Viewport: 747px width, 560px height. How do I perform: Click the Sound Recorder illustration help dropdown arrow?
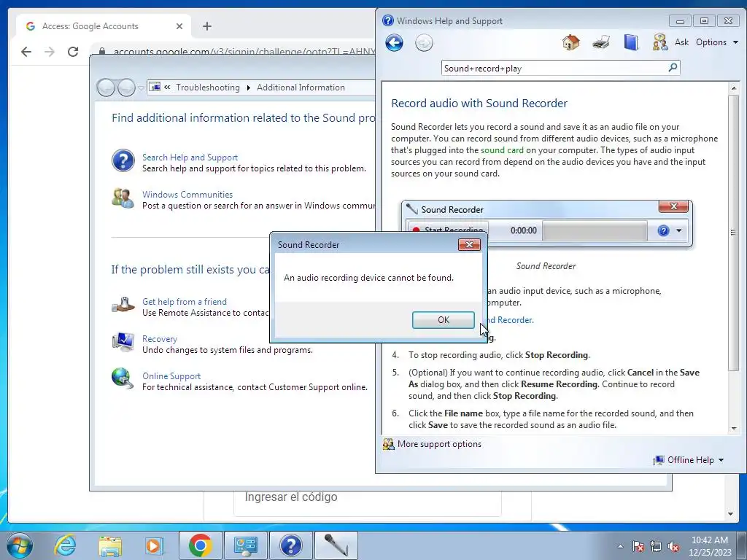coord(679,231)
